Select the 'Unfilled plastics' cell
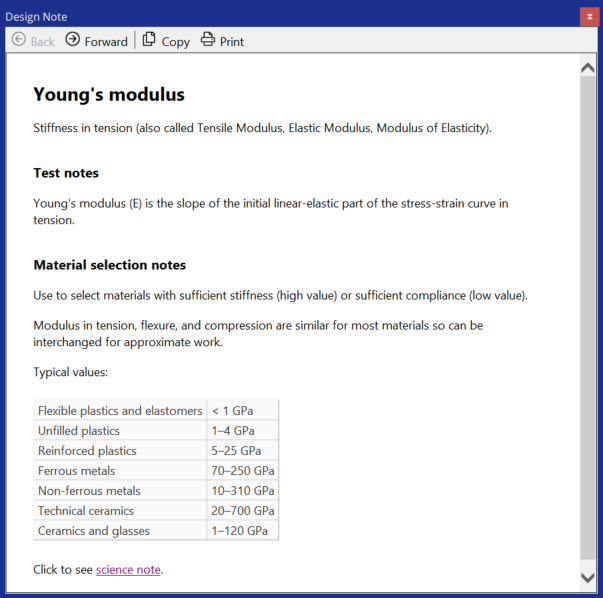The height and width of the screenshot is (598, 603). [120, 430]
